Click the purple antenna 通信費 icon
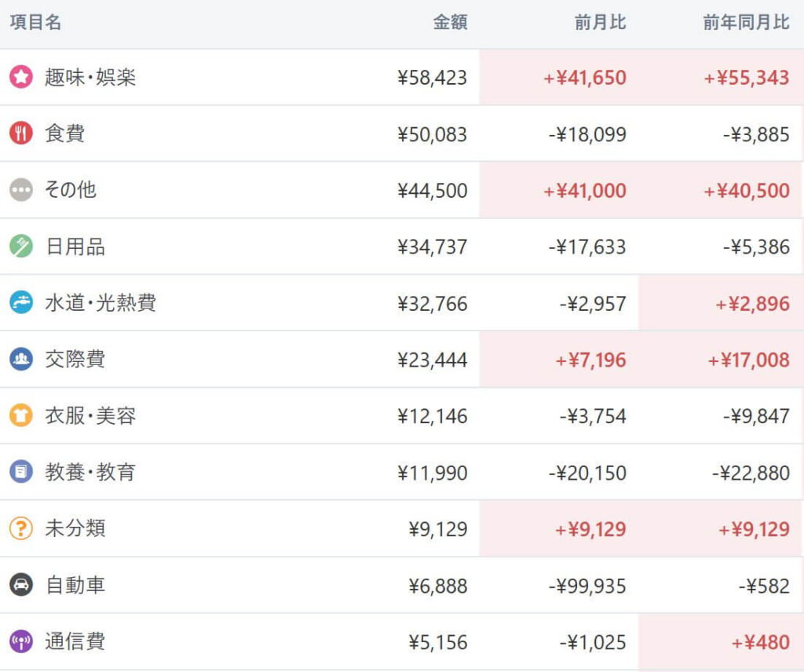 click(x=21, y=641)
